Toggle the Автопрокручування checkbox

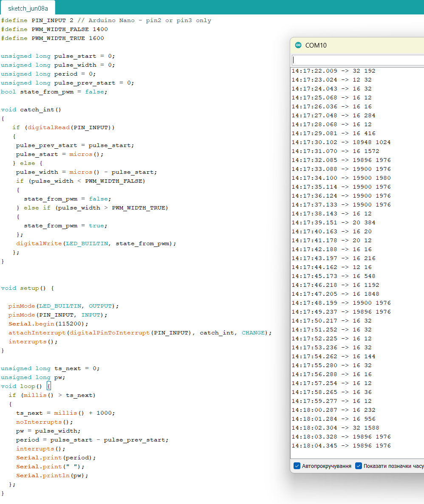pos(297,466)
